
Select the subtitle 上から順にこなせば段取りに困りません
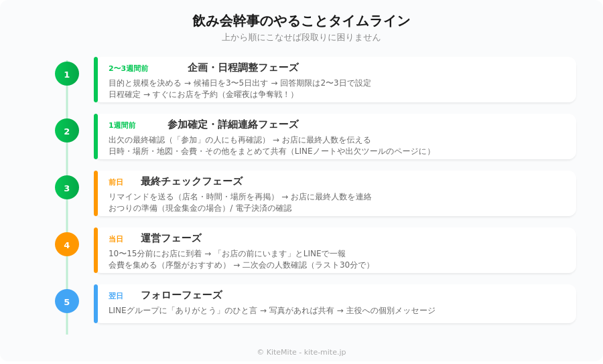[301, 37]
